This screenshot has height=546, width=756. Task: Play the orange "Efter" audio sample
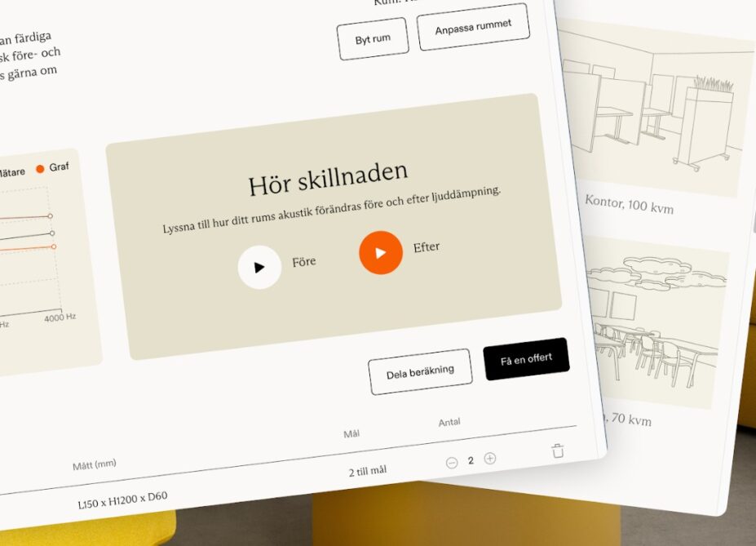coord(381,252)
